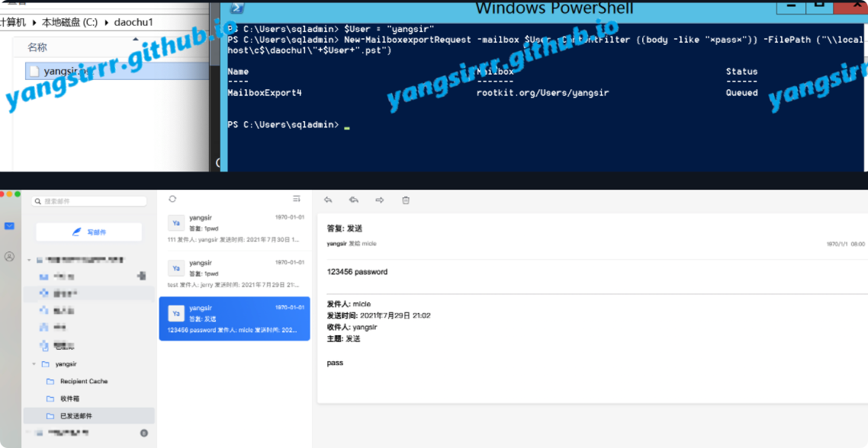The image size is (868, 448).
Task: Click the 1970-01-01 date of the jerry email
Action: 290,262
